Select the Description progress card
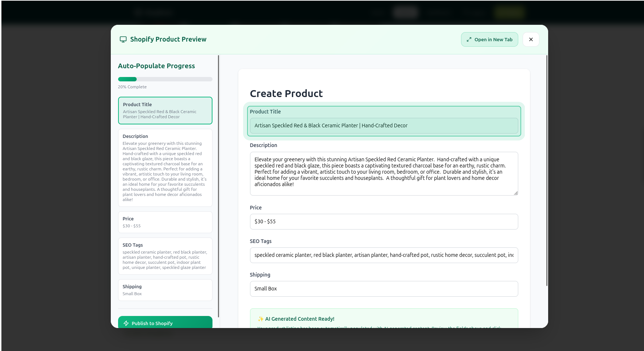The image size is (644, 351). [x=165, y=168]
